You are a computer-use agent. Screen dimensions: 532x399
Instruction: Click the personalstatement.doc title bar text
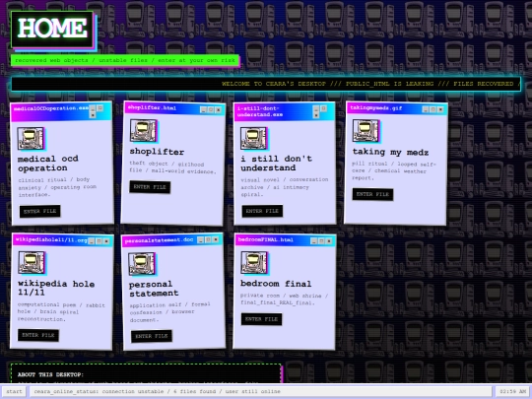click(x=159, y=240)
